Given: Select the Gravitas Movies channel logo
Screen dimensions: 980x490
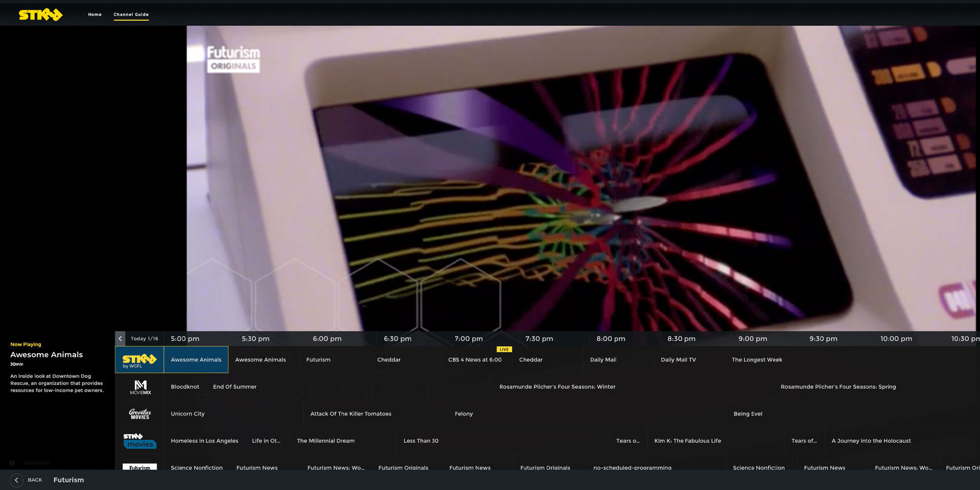Looking at the screenshot, I should click(140, 414).
